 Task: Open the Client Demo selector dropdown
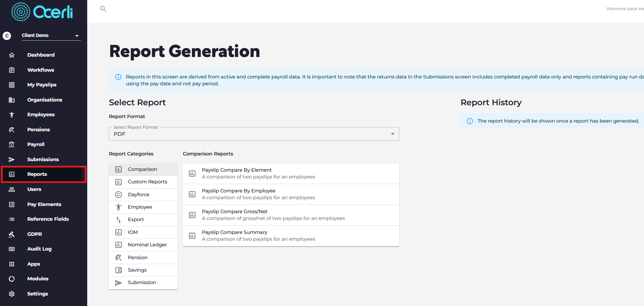[51, 35]
